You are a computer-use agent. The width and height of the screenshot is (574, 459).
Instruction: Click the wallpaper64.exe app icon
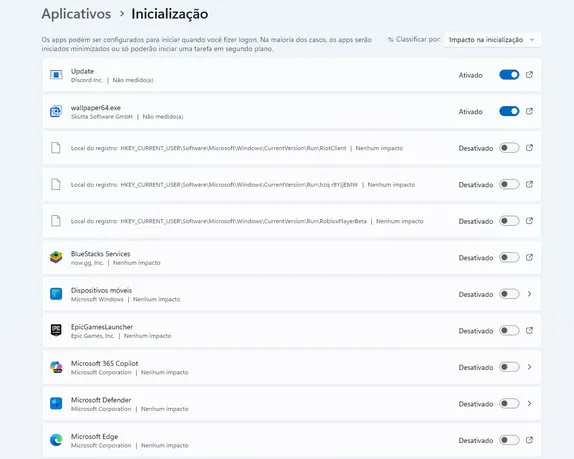point(56,111)
